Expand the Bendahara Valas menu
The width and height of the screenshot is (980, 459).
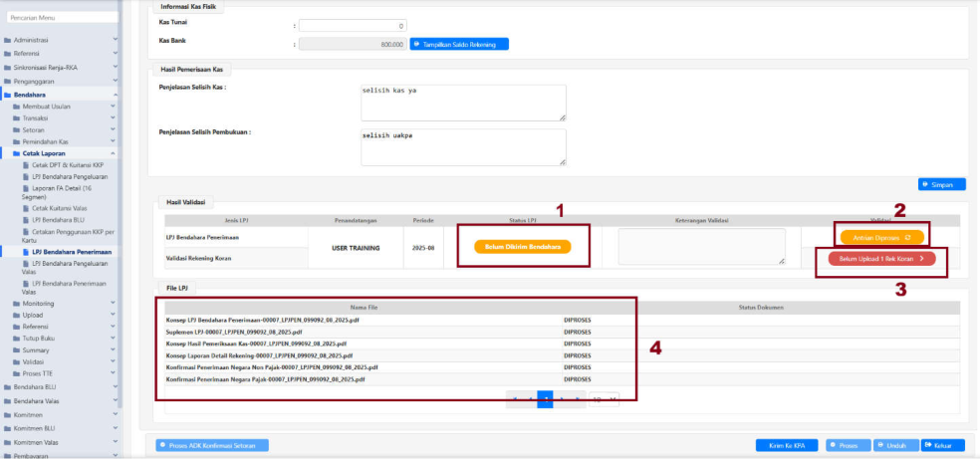[115, 400]
